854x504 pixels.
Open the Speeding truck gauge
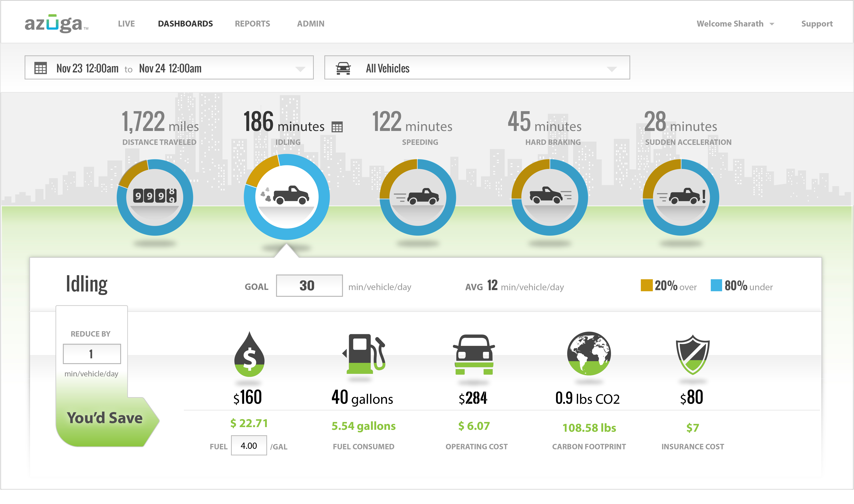click(418, 197)
